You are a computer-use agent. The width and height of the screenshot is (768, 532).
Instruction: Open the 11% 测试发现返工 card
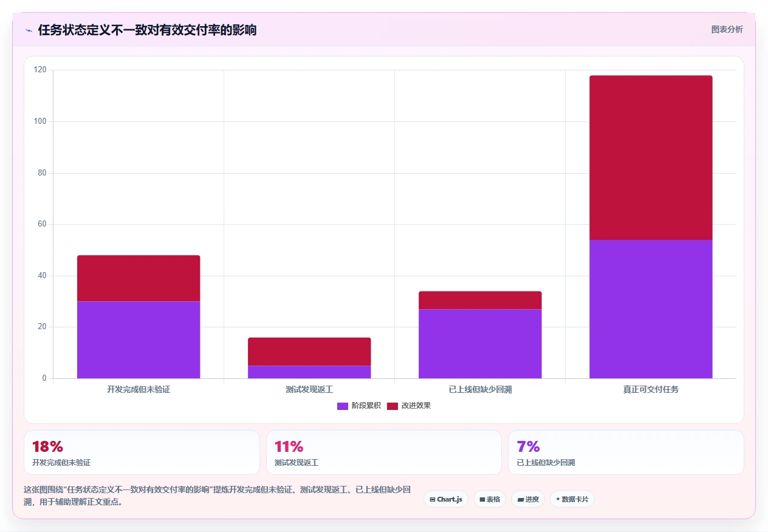384,452
